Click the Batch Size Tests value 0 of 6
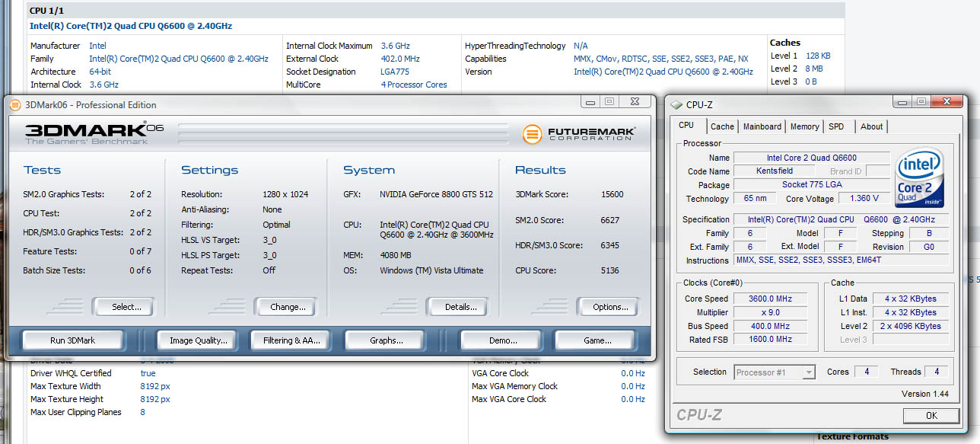Image resolution: width=980 pixels, height=444 pixels. pyautogui.click(x=140, y=270)
